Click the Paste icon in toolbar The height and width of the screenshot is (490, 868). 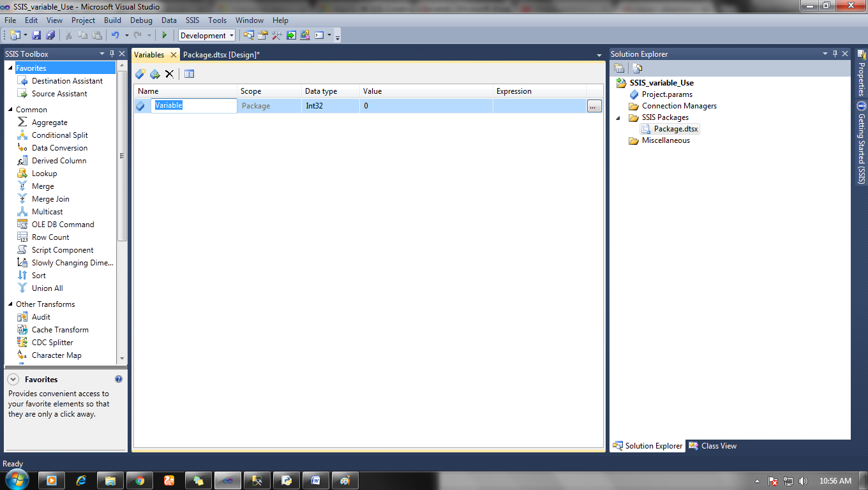click(x=97, y=35)
